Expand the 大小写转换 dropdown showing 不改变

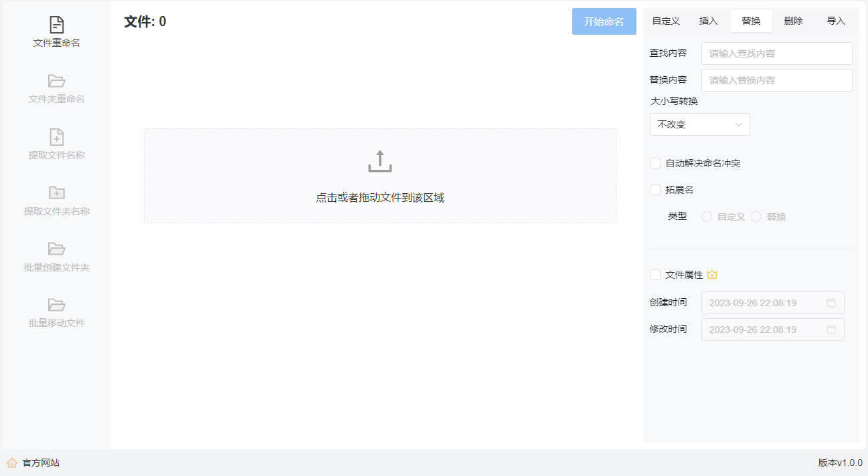699,124
